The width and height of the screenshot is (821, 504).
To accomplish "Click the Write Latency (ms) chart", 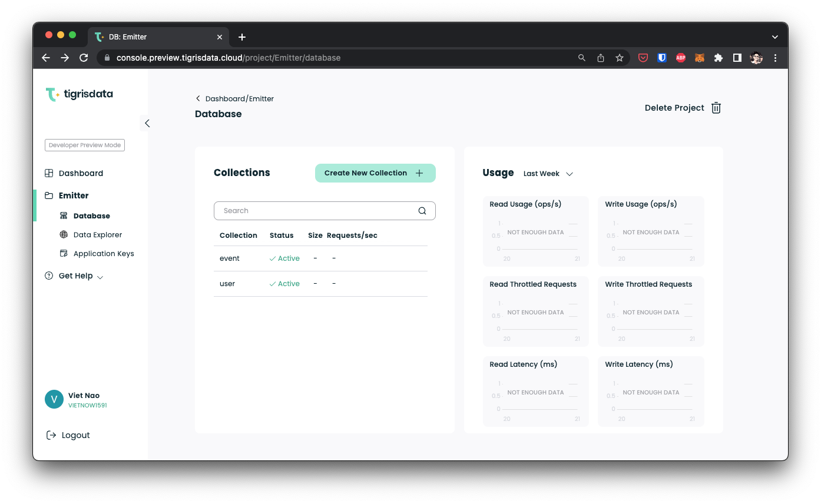I will coord(651,392).
